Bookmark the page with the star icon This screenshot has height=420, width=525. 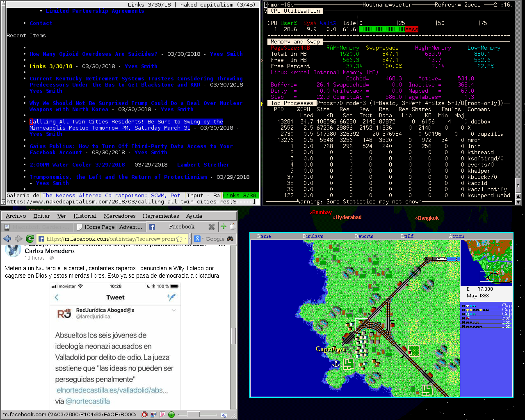pyautogui.click(x=179, y=239)
